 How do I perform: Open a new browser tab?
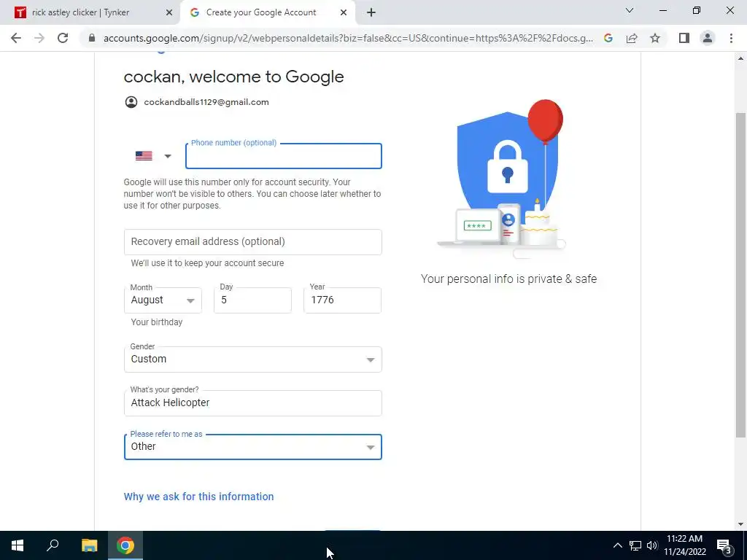[x=371, y=12]
